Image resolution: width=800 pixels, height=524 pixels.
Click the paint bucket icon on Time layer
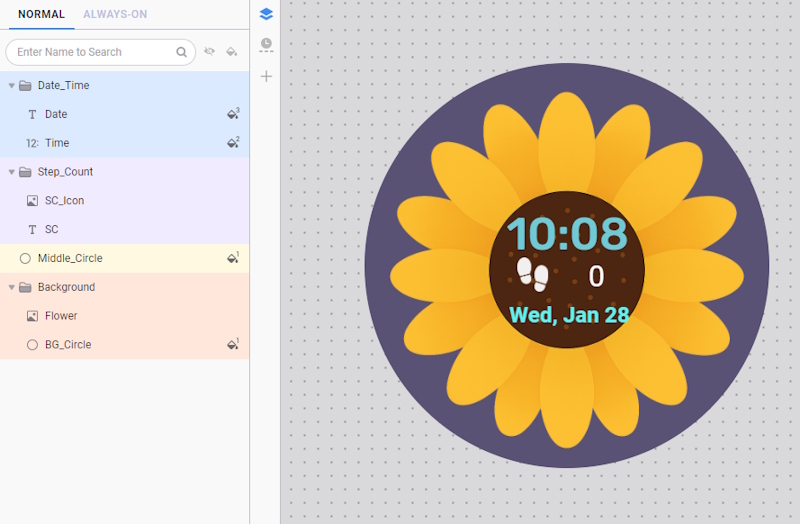click(x=232, y=143)
